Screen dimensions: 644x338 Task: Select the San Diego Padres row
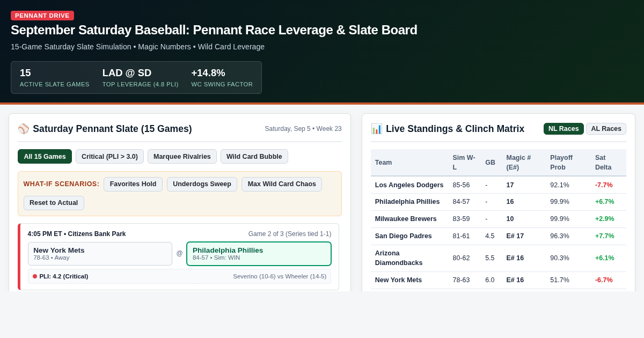pyautogui.click(x=499, y=237)
